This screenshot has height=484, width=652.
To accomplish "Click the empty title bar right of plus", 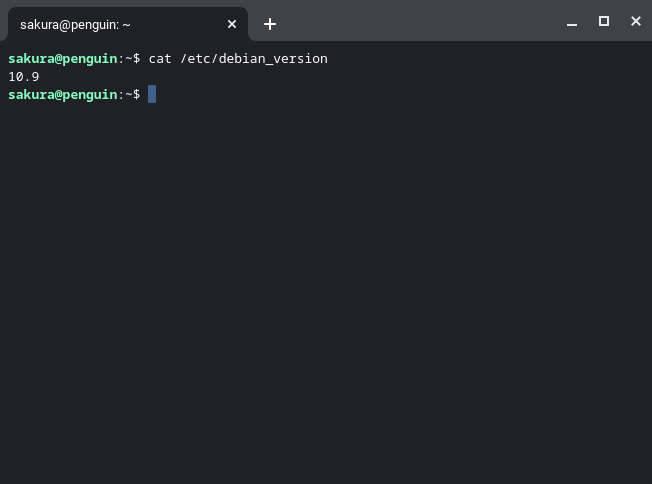I will coord(420,22).
